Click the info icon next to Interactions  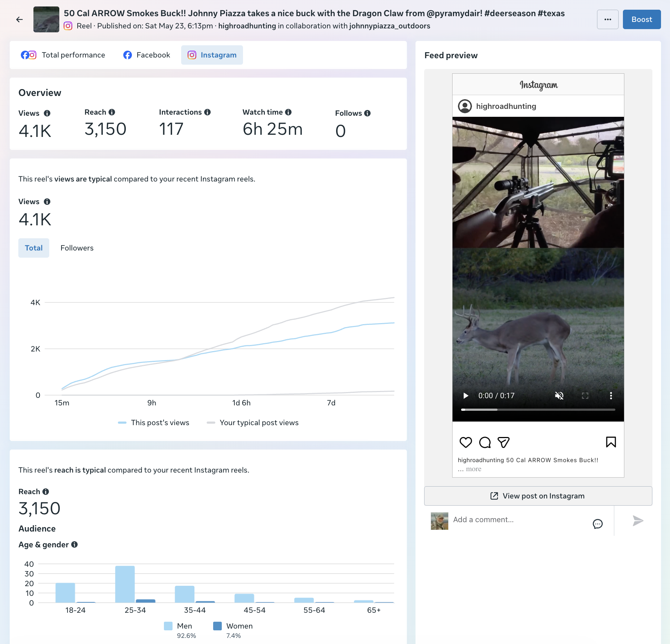[x=207, y=112]
